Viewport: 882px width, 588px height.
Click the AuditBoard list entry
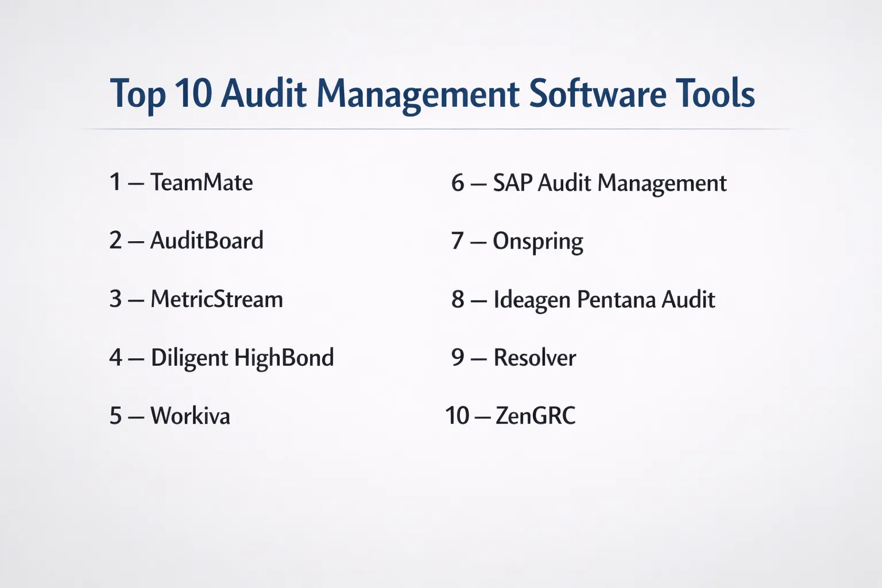(207, 241)
